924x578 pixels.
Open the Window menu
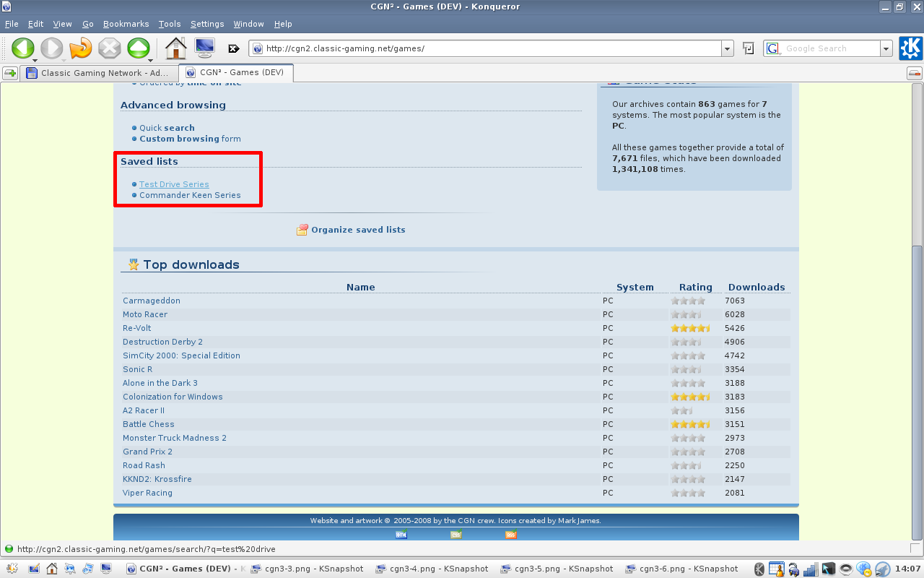click(x=249, y=24)
